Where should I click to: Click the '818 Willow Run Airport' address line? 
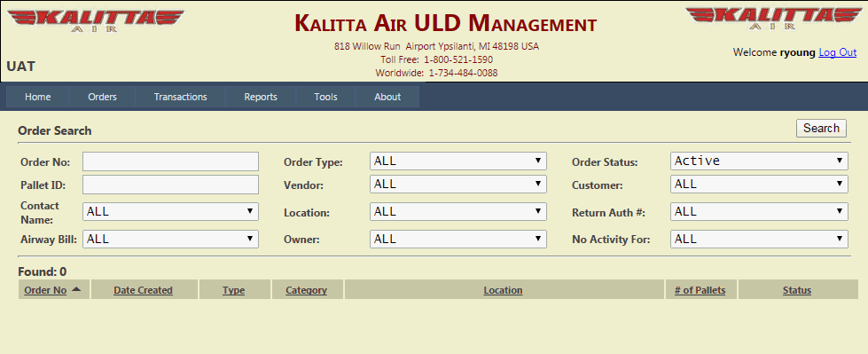click(436, 46)
